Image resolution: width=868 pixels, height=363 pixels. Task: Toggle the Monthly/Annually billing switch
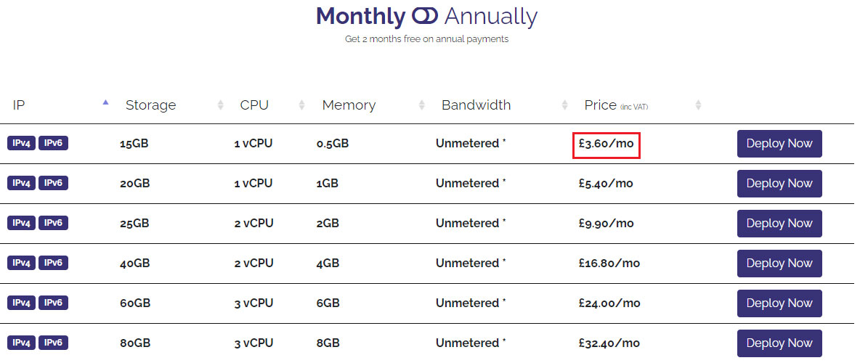pyautogui.click(x=425, y=17)
